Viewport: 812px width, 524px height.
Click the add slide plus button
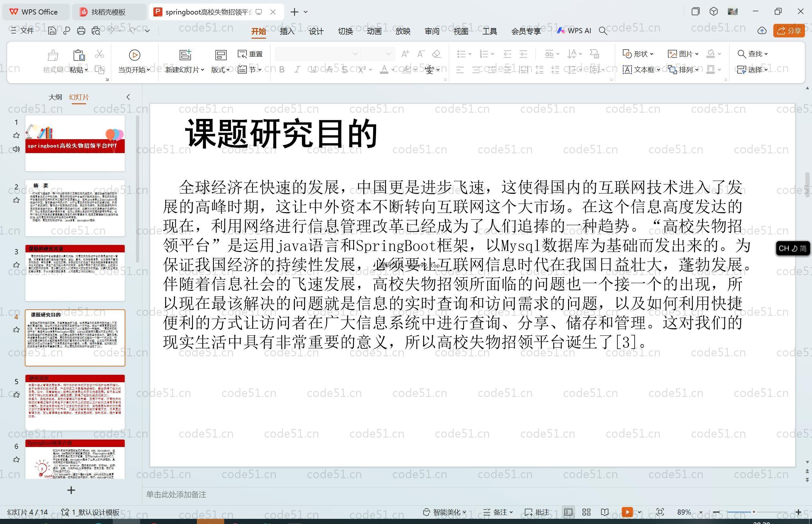(x=71, y=490)
